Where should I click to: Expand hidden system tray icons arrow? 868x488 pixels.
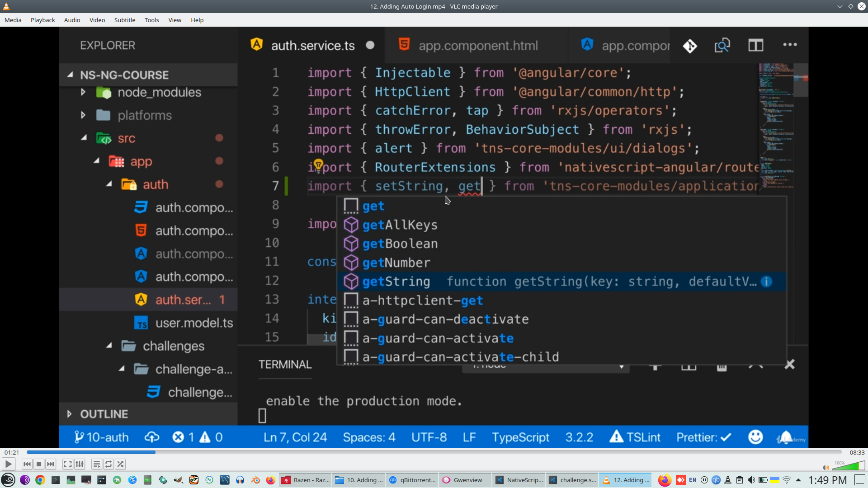click(x=798, y=480)
